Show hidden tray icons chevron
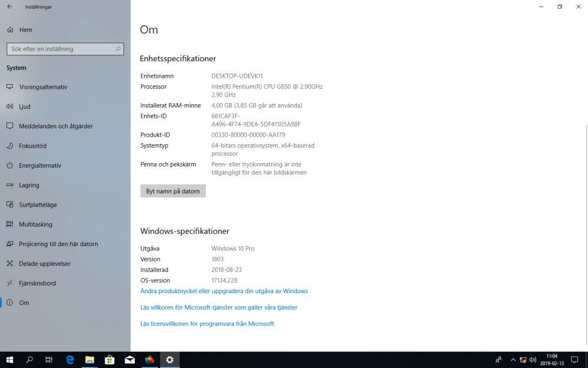The image size is (588, 368). [x=513, y=360]
